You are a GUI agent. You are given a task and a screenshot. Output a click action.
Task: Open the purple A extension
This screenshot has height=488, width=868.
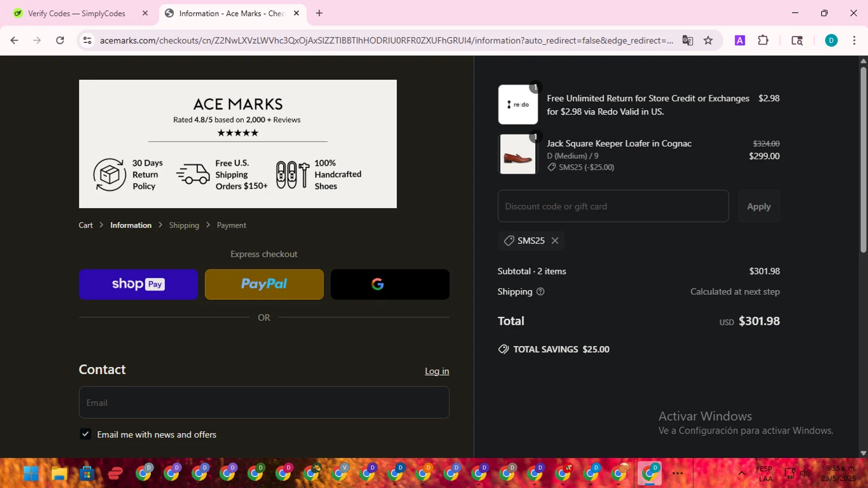pyautogui.click(x=740, y=41)
